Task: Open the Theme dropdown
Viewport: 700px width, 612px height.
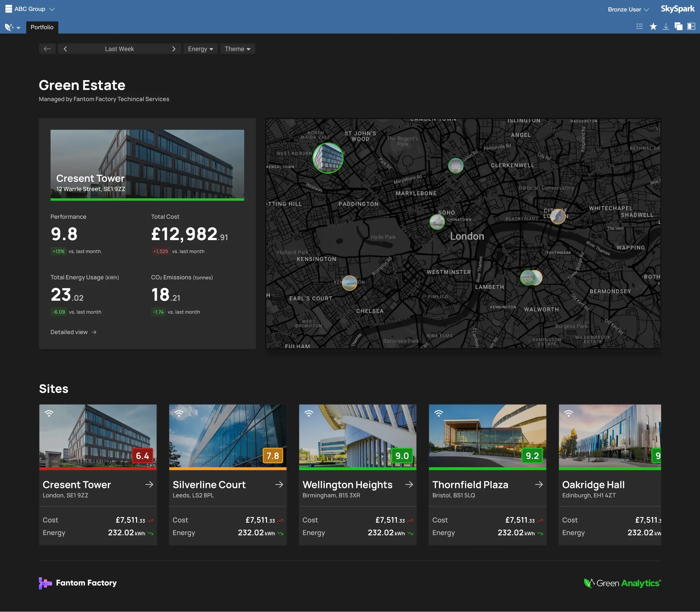Action: (237, 49)
